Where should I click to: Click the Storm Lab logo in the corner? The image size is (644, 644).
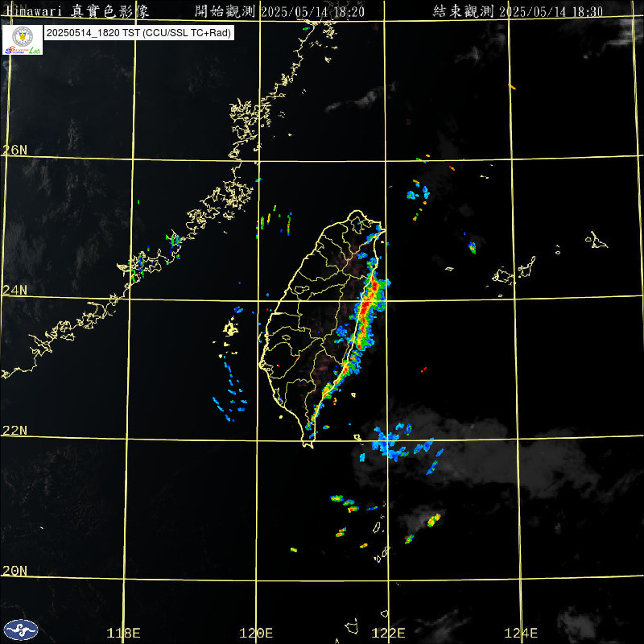click(23, 39)
